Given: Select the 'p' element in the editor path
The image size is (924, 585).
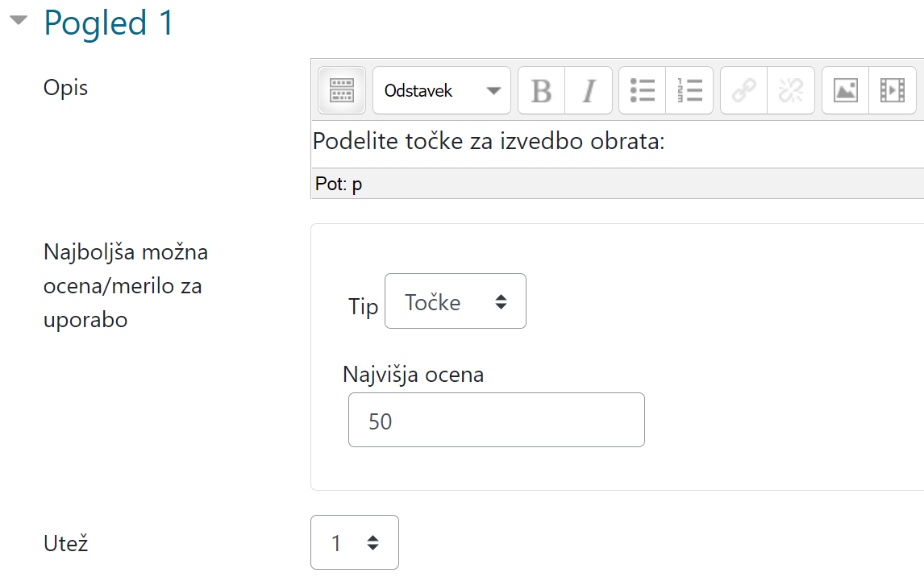Looking at the screenshot, I should click(357, 183).
